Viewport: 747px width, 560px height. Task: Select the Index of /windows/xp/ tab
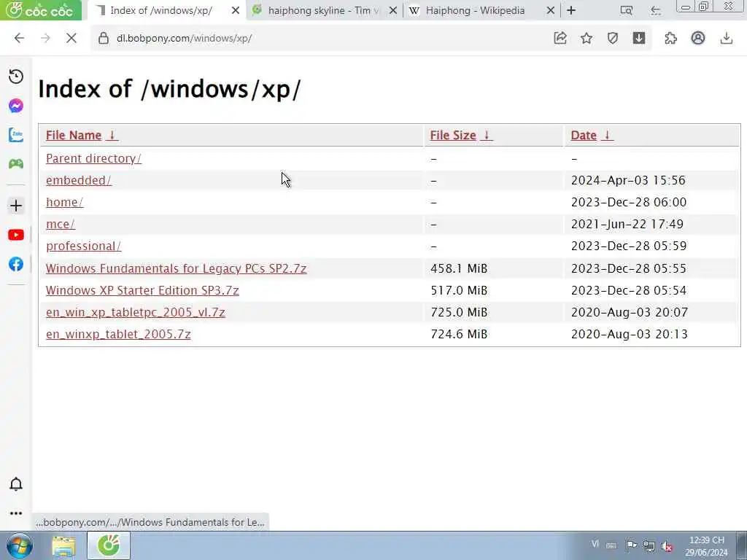pos(161,10)
